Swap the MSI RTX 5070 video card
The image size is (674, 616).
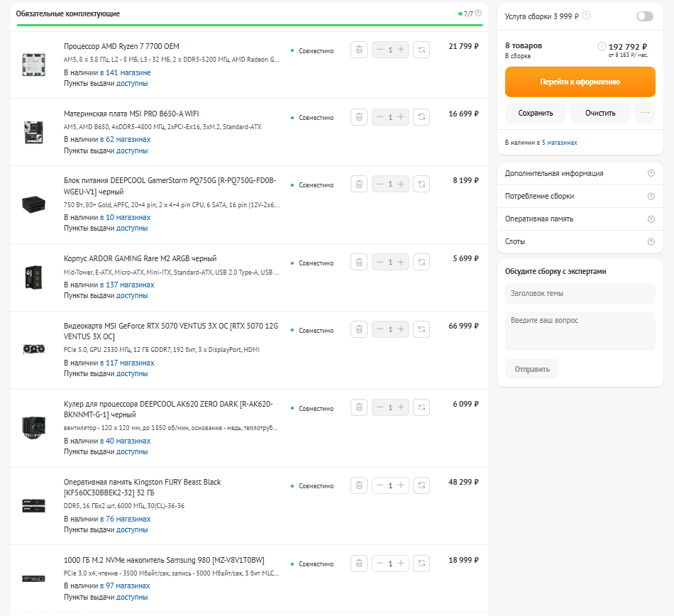tap(421, 330)
